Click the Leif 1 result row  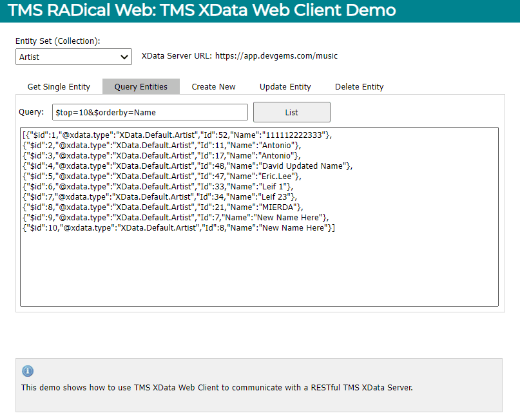tap(158, 186)
